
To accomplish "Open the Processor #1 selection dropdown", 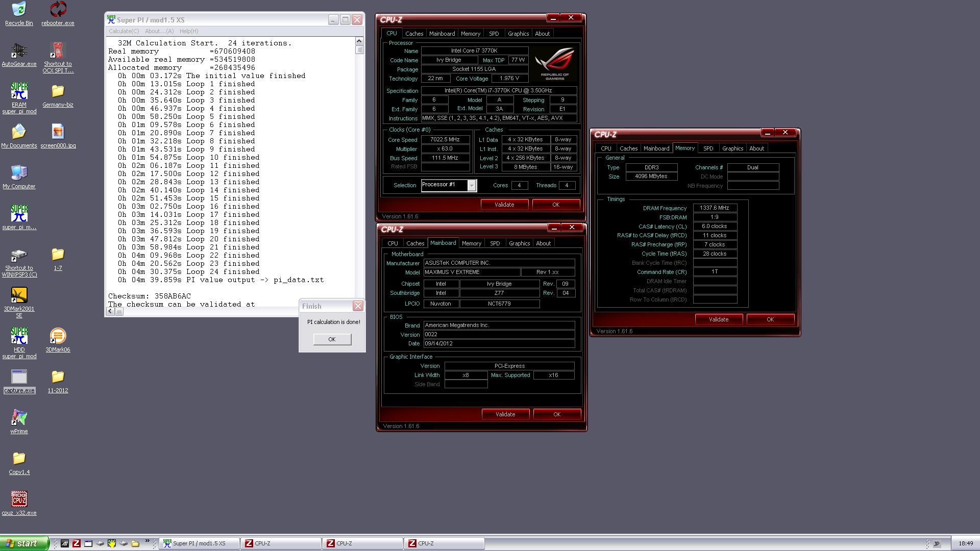I will point(472,185).
